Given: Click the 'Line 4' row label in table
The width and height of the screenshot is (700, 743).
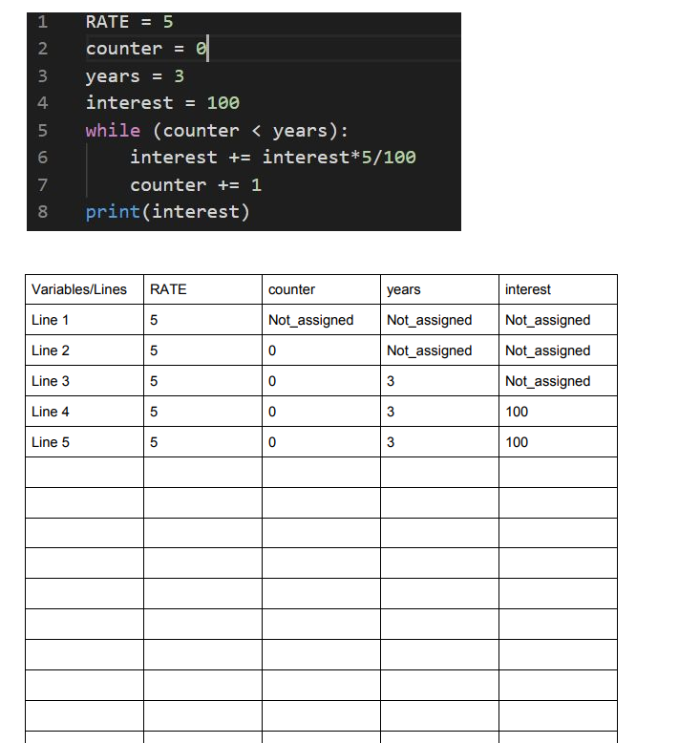Looking at the screenshot, I should 51,412.
